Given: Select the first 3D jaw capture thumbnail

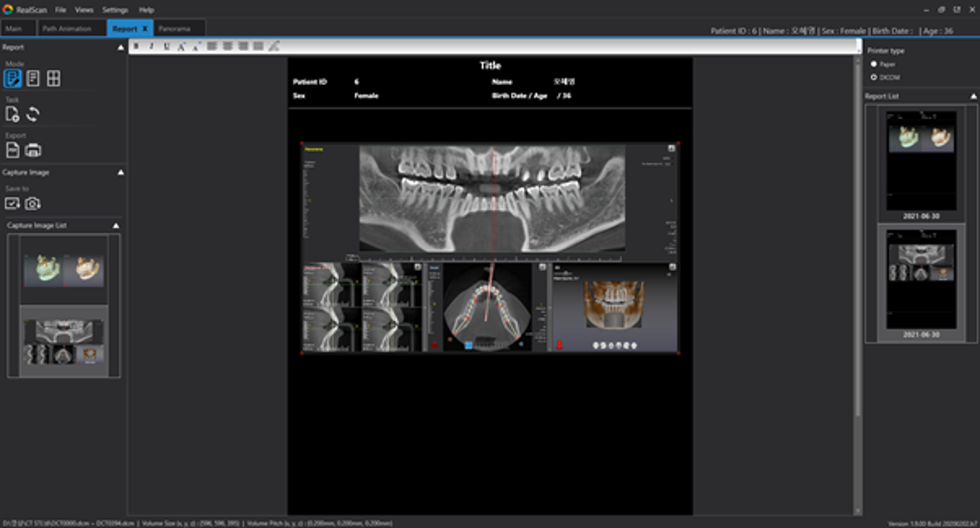Looking at the screenshot, I should (x=63, y=269).
